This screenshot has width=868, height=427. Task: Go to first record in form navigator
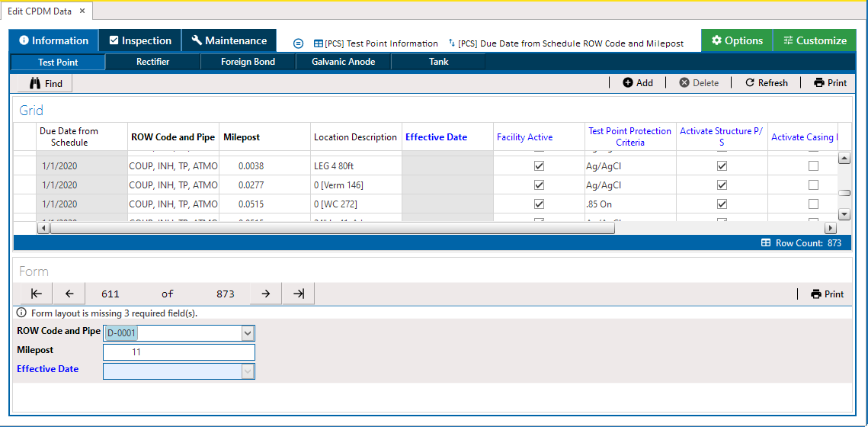[36, 294]
